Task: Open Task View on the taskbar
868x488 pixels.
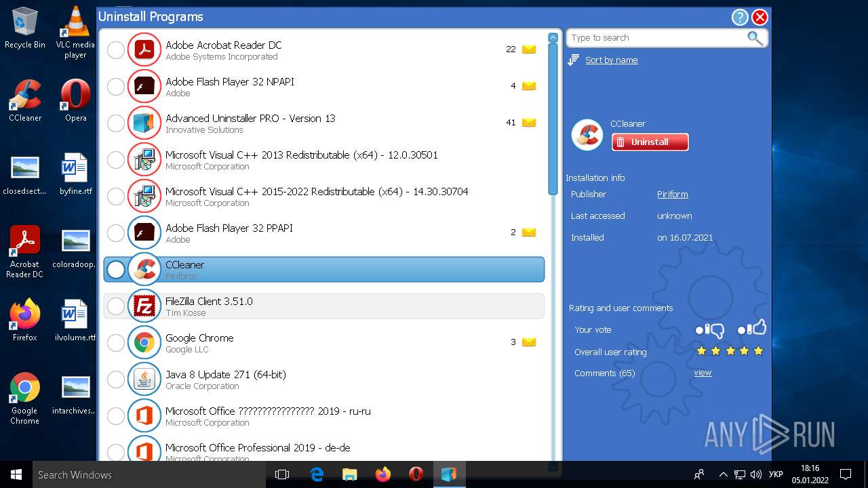Action: coord(282,474)
